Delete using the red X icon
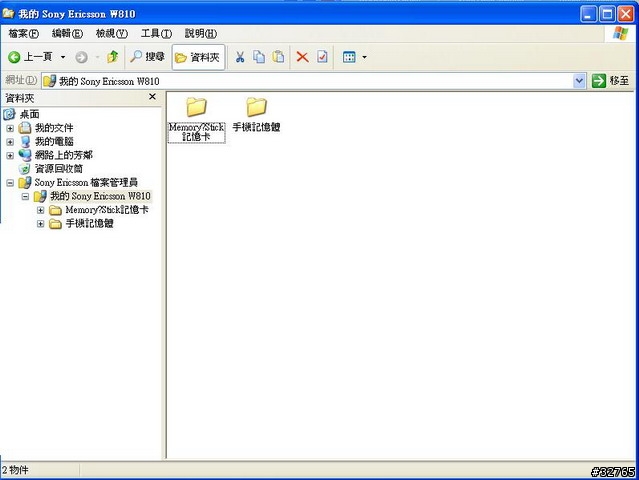 302,57
